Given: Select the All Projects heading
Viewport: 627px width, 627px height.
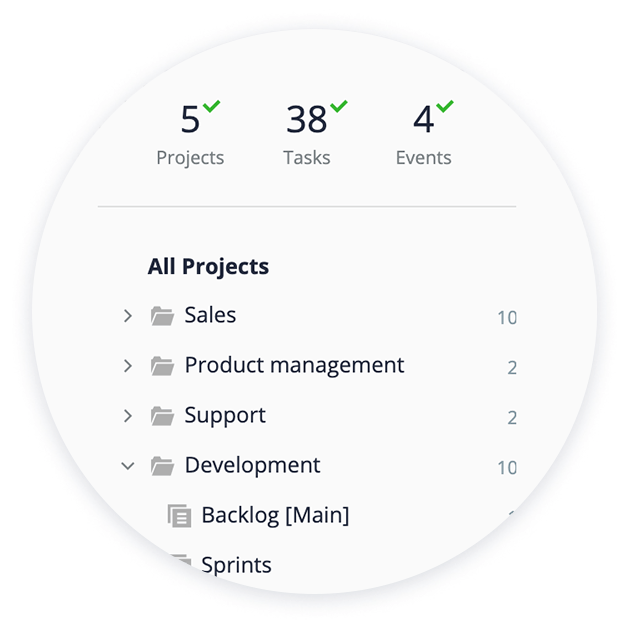Looking at the screenshot, I should 208,267.
